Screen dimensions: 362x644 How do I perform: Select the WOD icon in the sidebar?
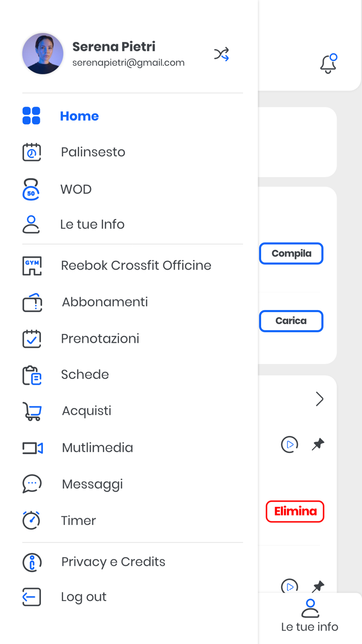31,189
